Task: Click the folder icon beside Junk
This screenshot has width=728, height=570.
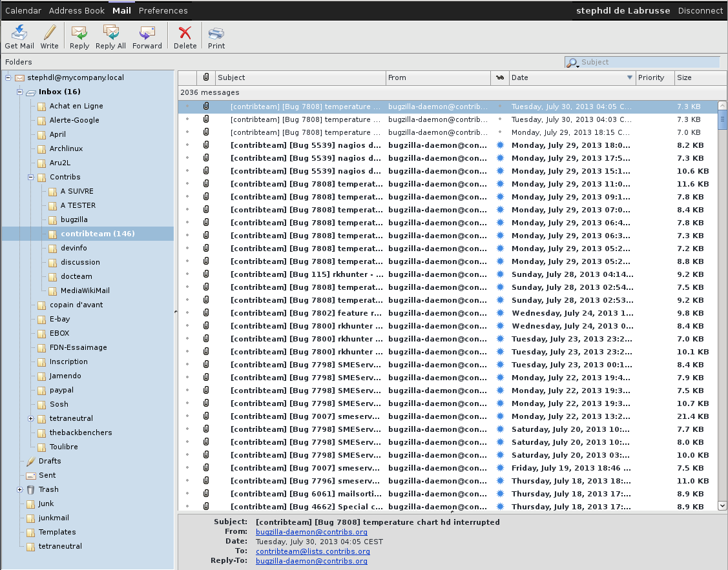Action: 30,504
